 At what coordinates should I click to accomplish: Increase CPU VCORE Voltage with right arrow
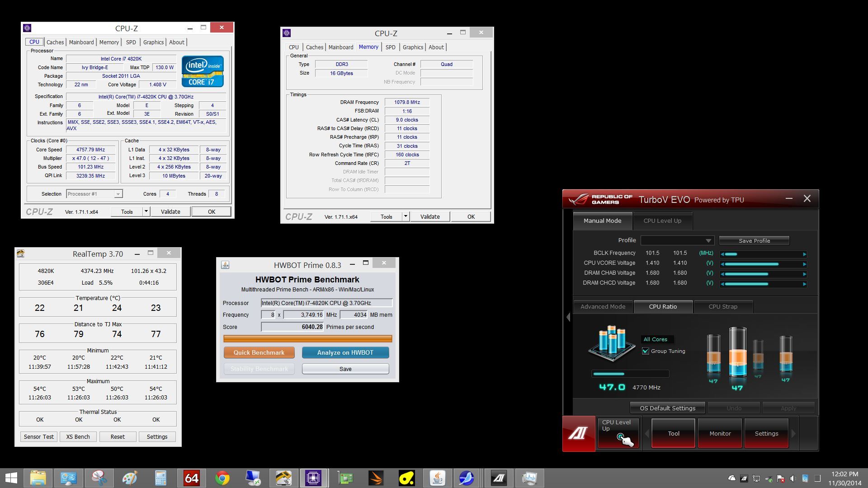804,264
